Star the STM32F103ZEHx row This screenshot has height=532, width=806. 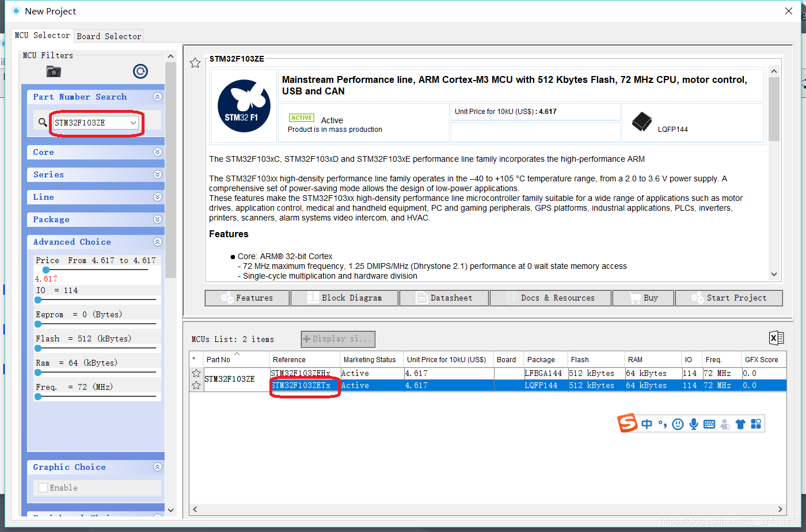click(196, 373)
